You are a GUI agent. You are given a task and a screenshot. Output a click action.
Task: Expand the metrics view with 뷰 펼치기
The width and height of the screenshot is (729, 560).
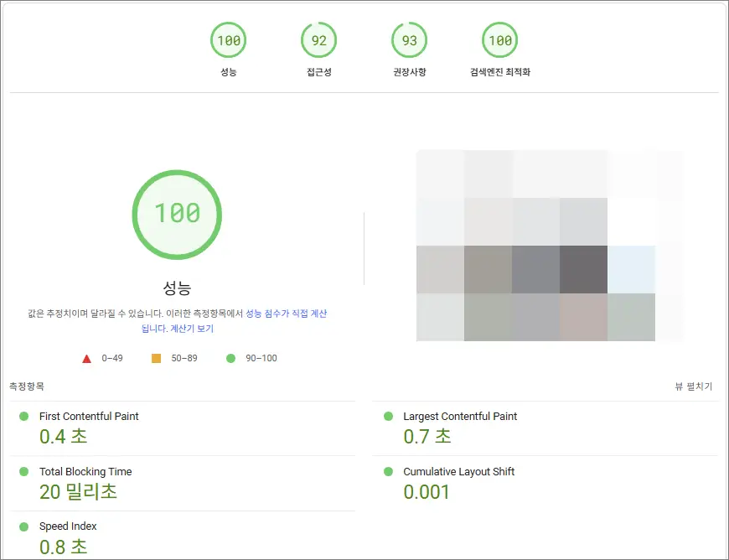(693, 386)
